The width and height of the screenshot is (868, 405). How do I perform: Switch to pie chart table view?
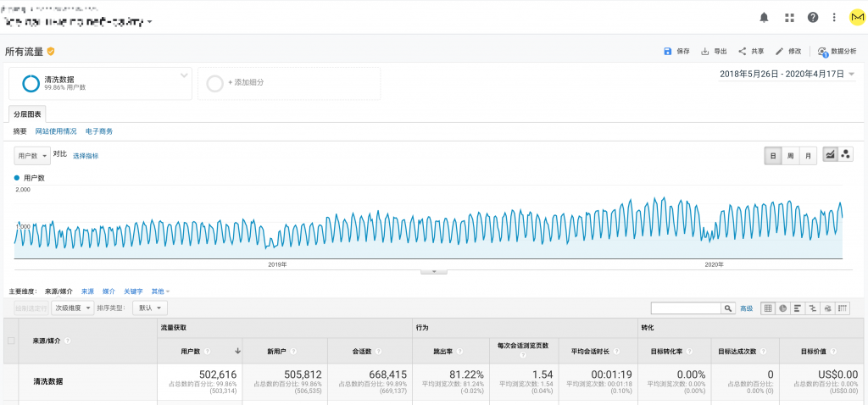[x=783, y=308]
